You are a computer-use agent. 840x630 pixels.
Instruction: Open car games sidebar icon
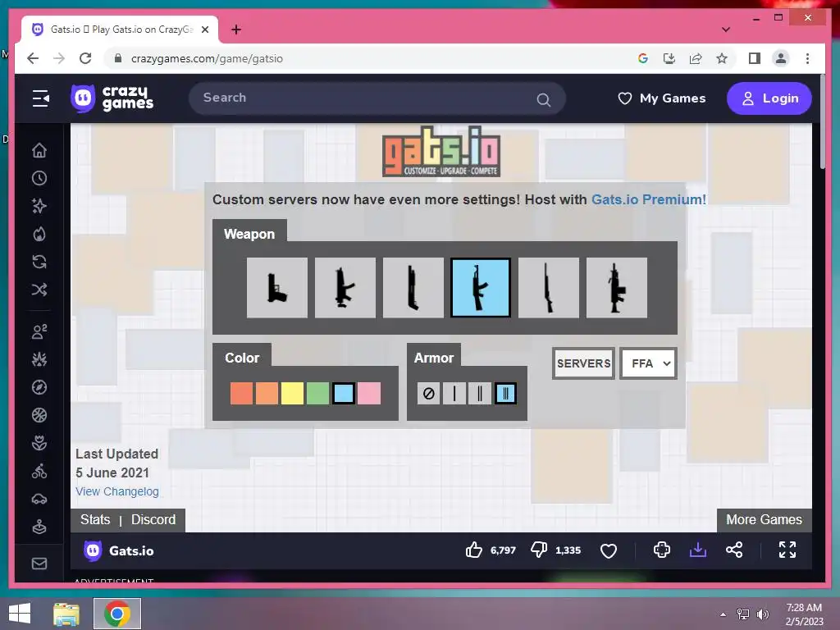(39, 499)
